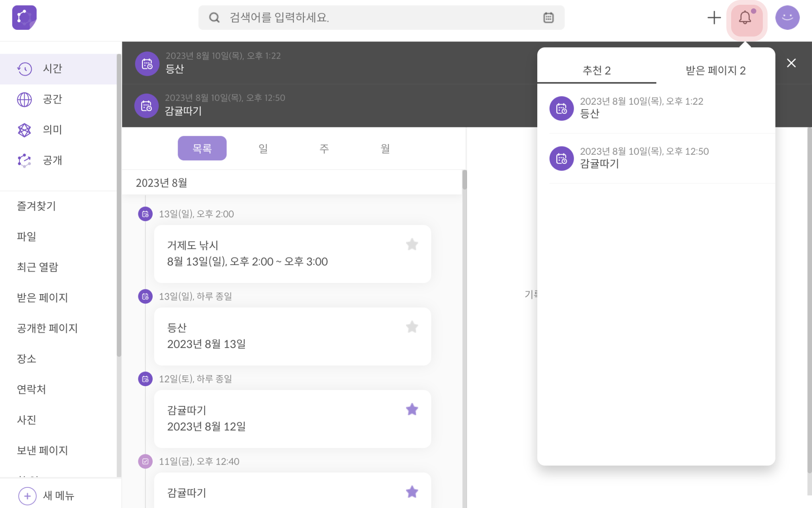Screen dimensions: 812x508
Task: Switch to the 주 view tab
Action: pyautogui.click(x=324, y=148)
